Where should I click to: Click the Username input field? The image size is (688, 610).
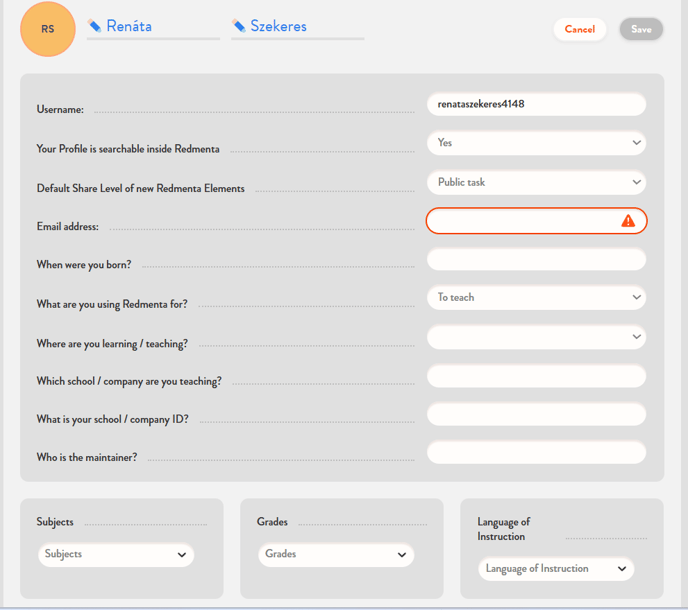tap(536, 104)
